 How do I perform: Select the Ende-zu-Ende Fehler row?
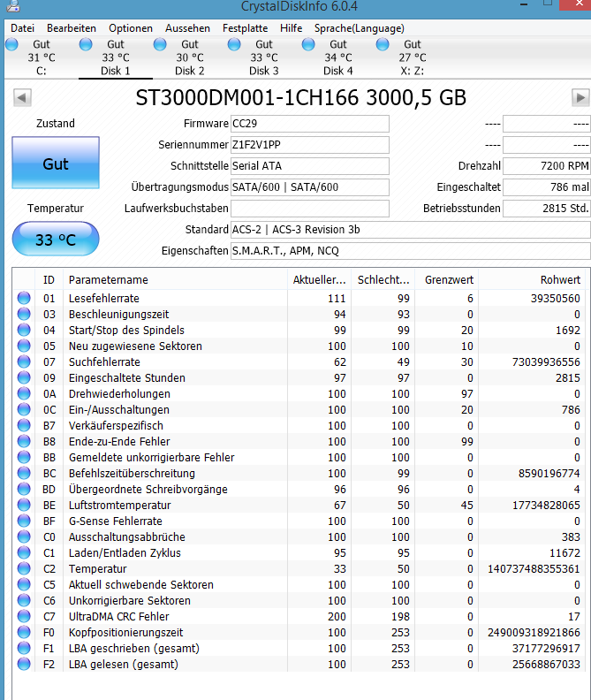tap(299, 441)
